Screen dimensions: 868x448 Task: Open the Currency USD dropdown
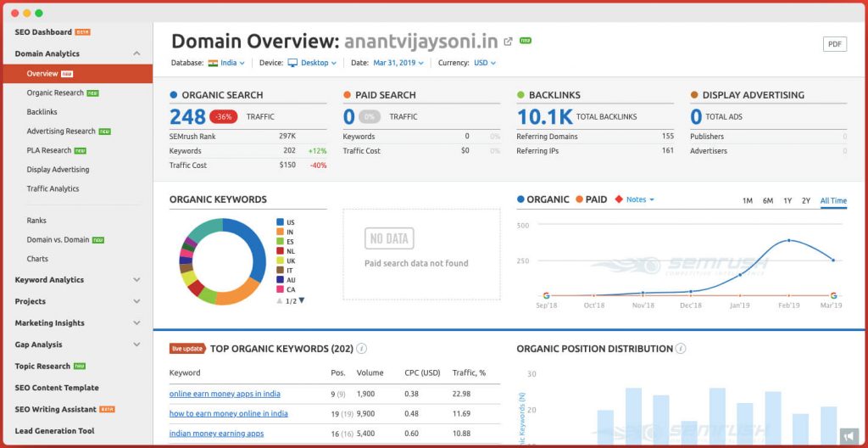[x=485, y=63]
